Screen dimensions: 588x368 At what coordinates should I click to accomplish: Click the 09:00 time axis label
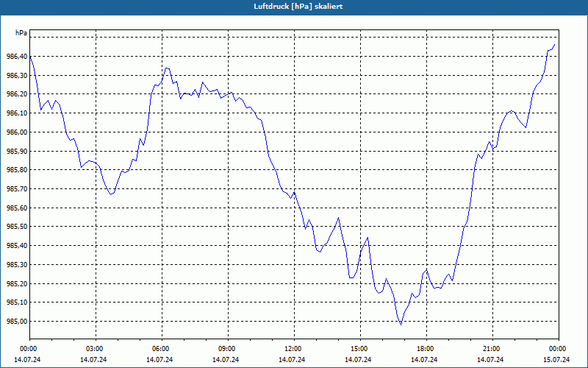click(226, 349)
